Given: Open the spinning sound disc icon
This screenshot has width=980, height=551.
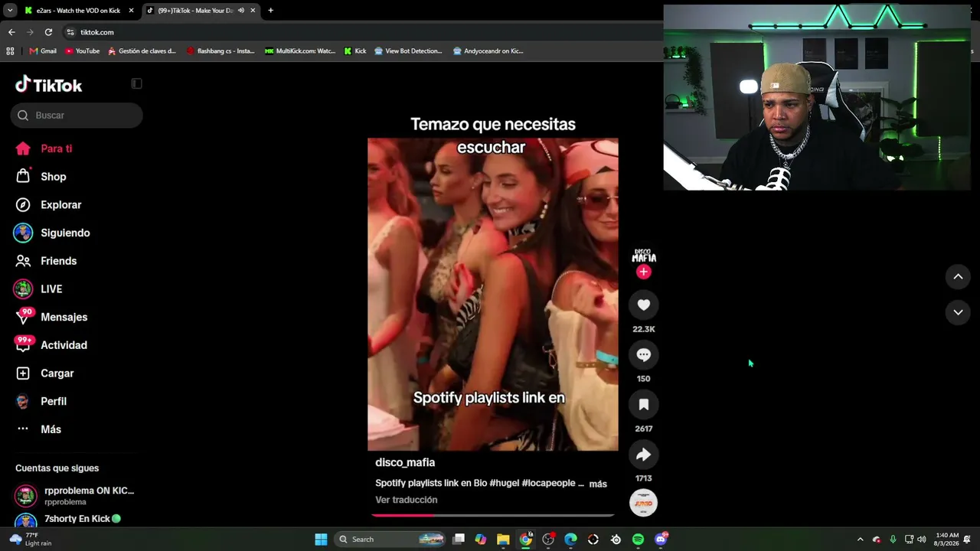Looking at the screenshot, I should pos(644,503).
